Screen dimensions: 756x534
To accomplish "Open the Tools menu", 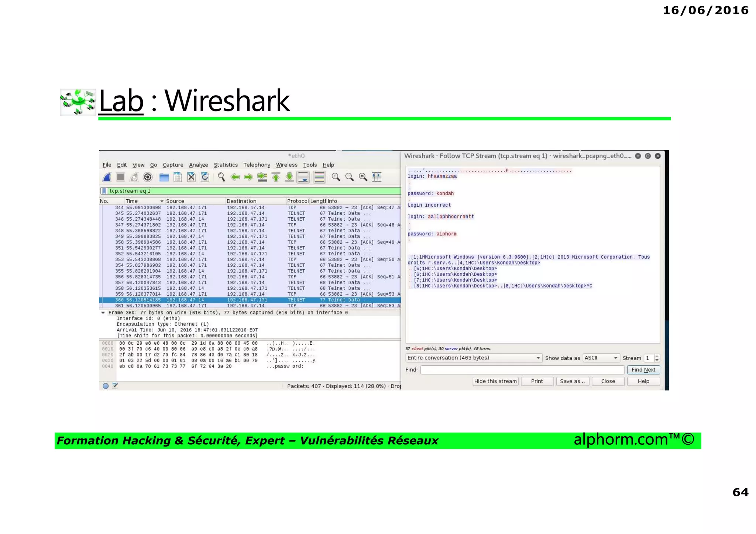I will click(310, 165).
